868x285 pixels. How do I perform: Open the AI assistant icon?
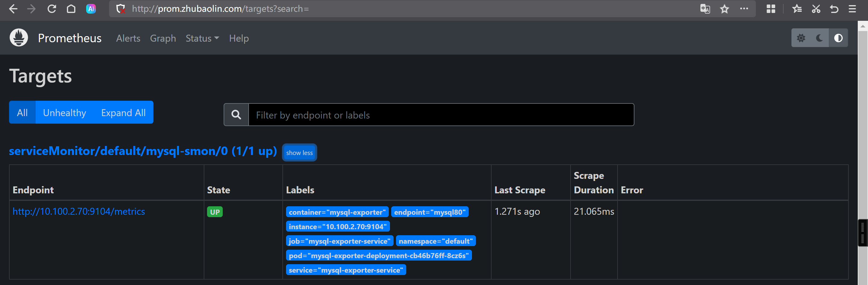(91, 9)
